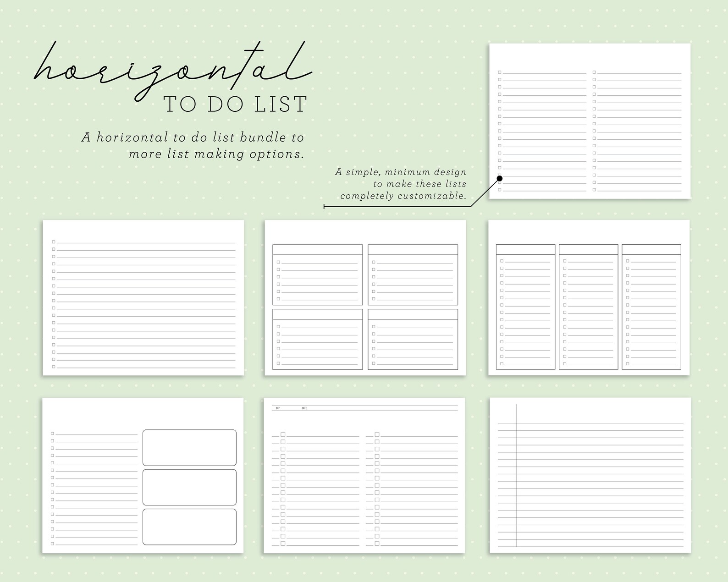
Task: Click the last column header in three-column template
Action: pyautogui.click(x=651, y=249)
